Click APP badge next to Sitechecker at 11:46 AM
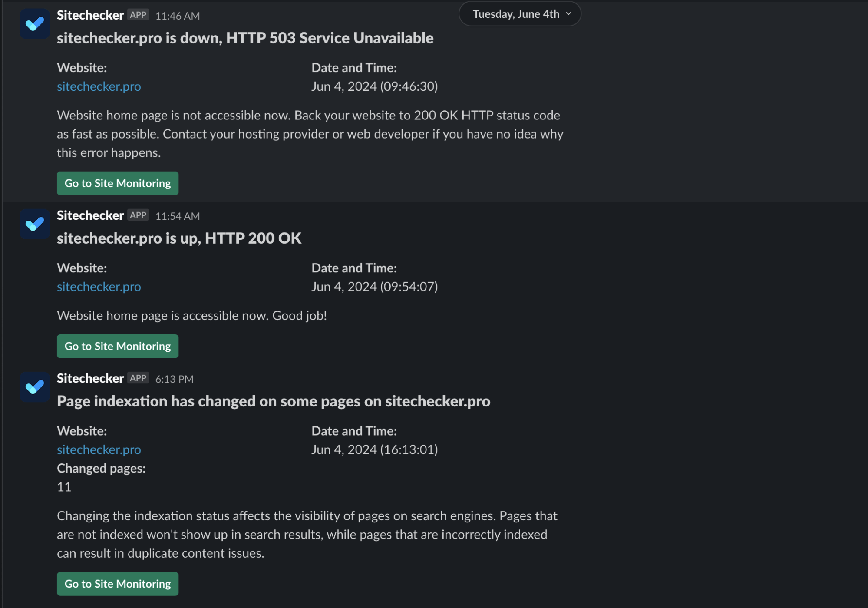This screenshot has width=868, height=608. pos(138,15)
